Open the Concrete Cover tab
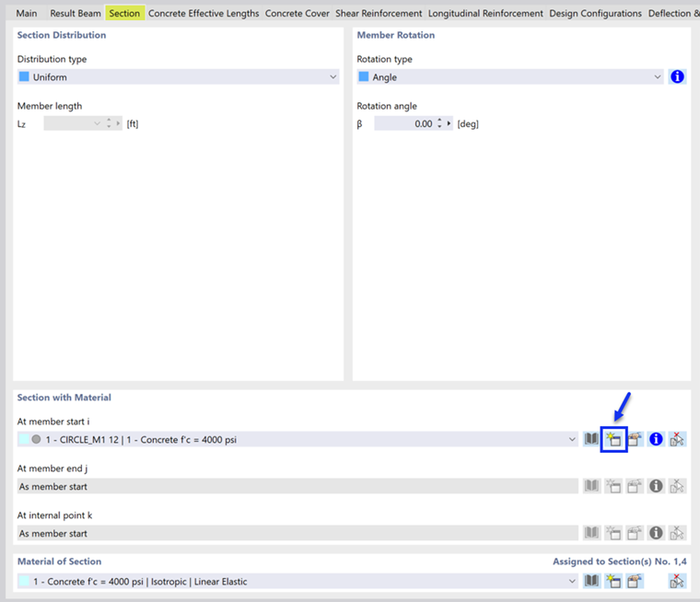The width and height of the screenshot is (700, 602). click(297, 13)
